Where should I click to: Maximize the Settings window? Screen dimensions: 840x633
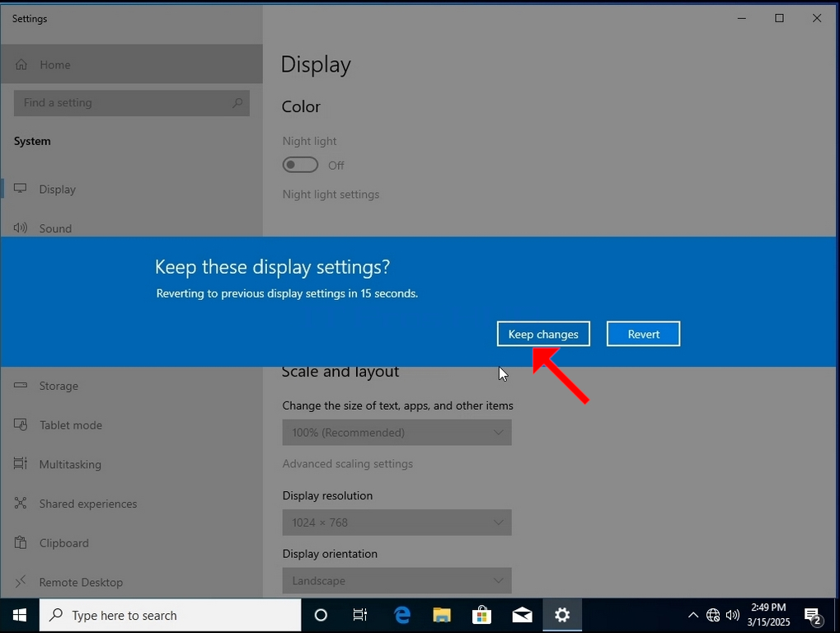[x=780, y=18]
